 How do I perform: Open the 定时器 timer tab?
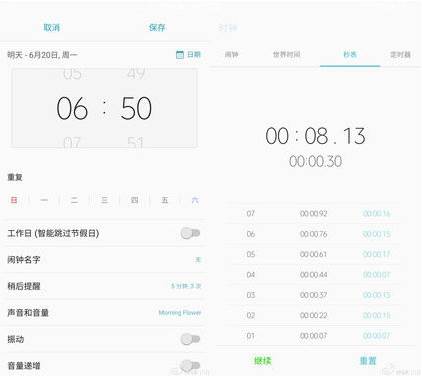(x=400, y=54)
